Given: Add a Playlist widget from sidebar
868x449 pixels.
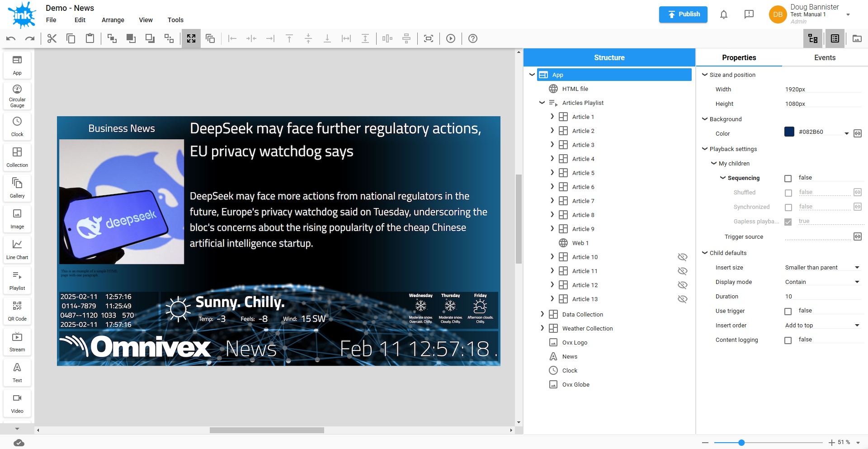Looking at the screenshot, I should point(17,280).
